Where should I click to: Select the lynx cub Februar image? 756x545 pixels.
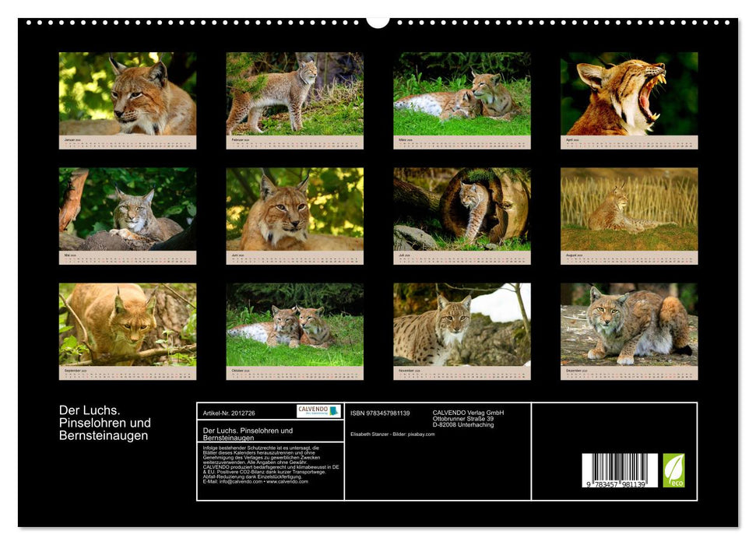pyautogui.click(x=296, y=93)
